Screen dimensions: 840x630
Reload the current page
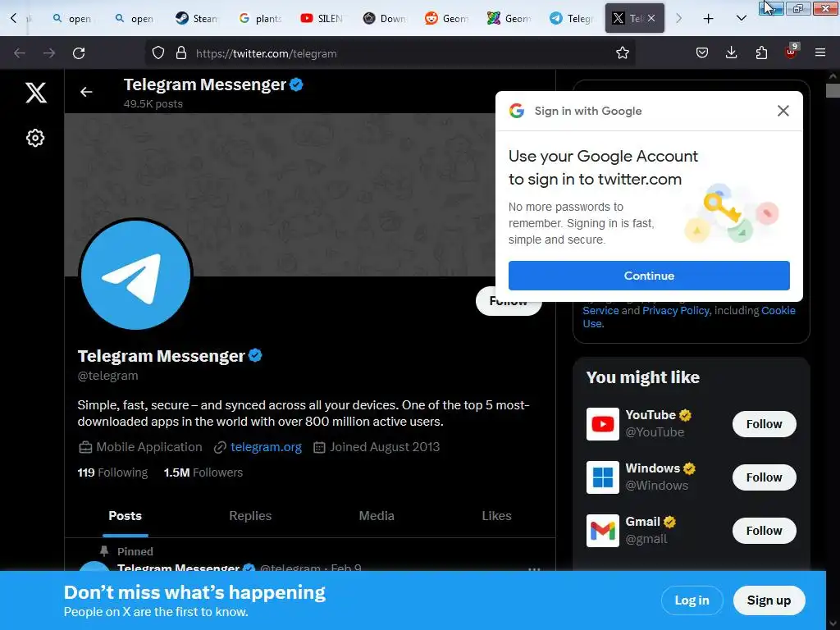79,53
